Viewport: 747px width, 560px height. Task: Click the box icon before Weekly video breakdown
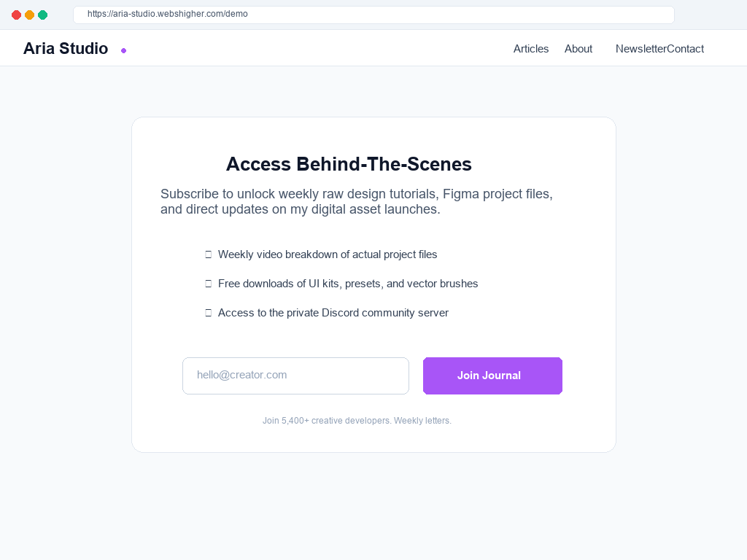(208, 254)
